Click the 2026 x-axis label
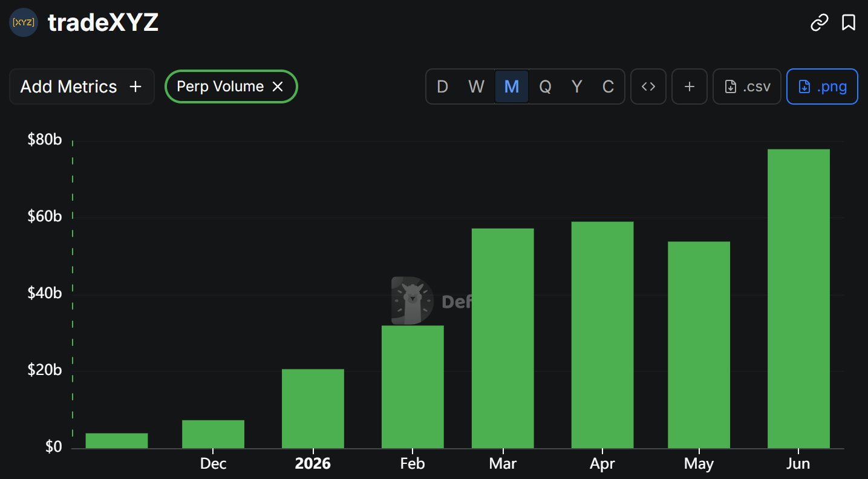Viewport: 868px width, 479px height. point(313,464)
